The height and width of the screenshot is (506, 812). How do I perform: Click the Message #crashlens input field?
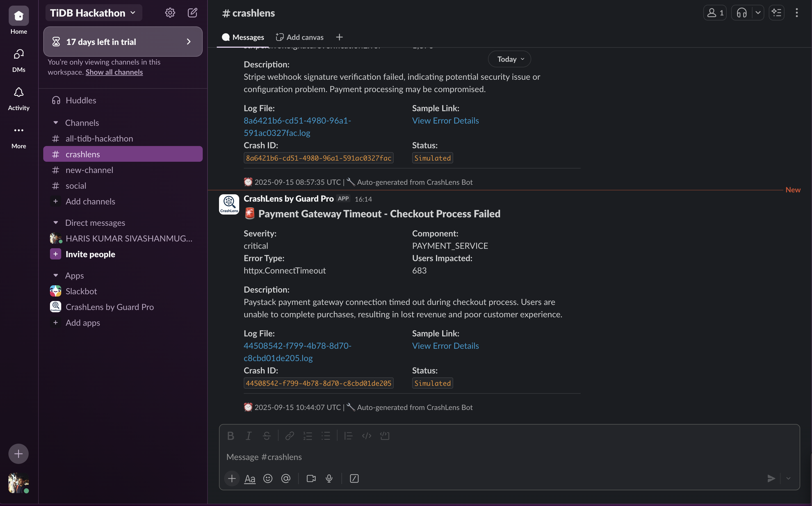click(x=468, y=457)
